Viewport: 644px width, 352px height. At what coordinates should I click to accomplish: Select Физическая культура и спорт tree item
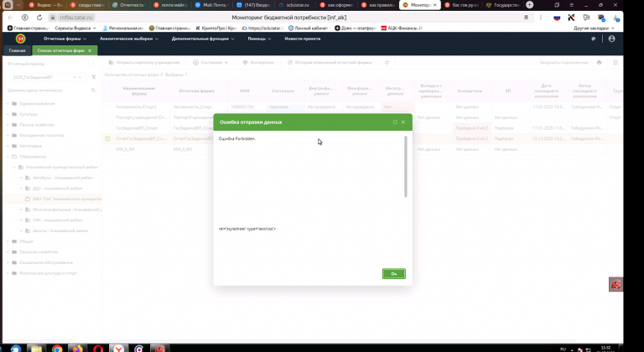pyautogui.click(x=48, y=273)
